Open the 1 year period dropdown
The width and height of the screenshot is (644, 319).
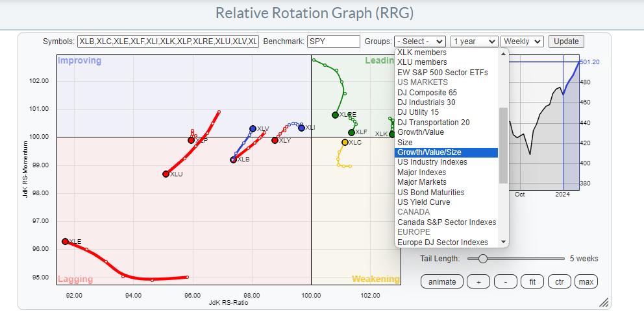click(474, 41)
